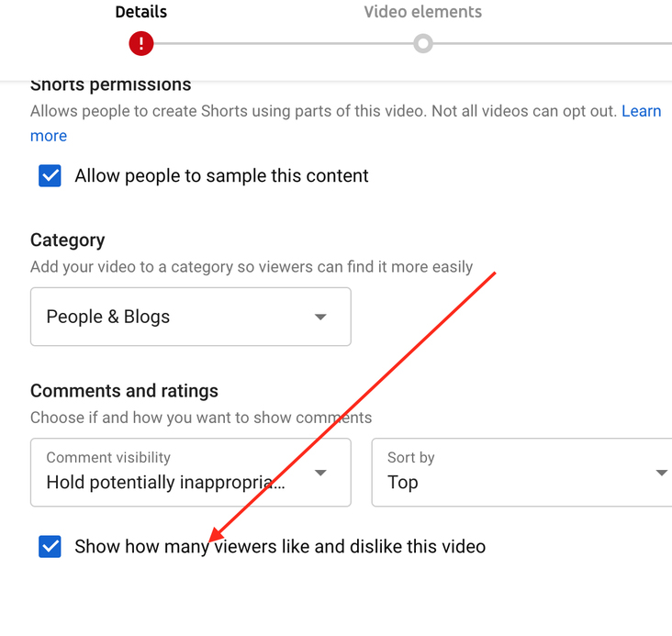
Task: Click the Shorts permissions heading
Action: point(110,84)
